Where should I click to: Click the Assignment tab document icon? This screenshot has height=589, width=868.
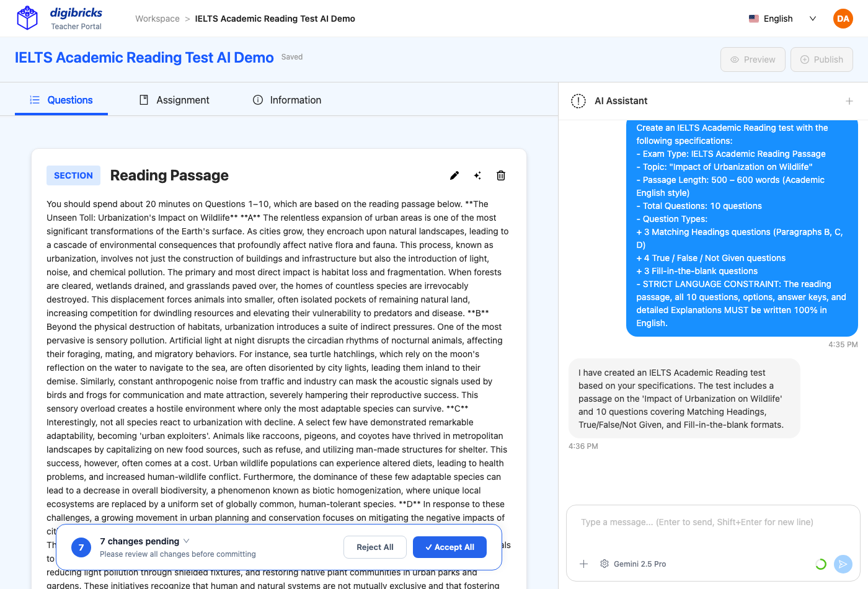pyautogui.click(x=144, y=100)
